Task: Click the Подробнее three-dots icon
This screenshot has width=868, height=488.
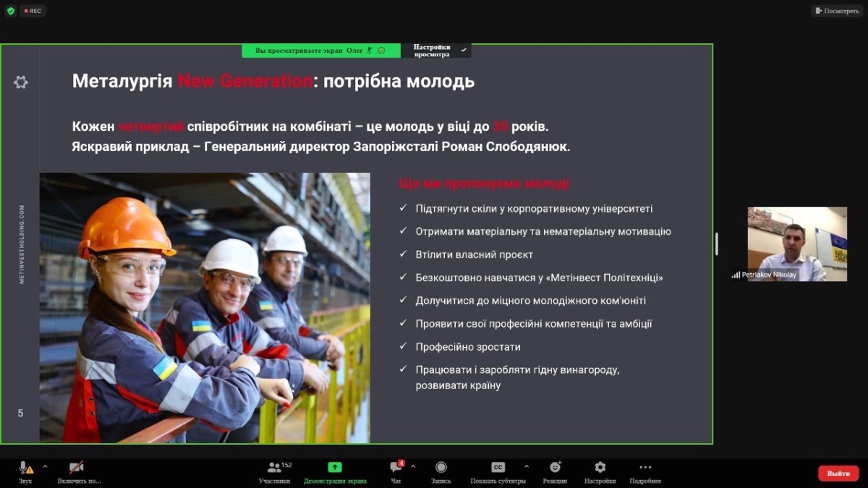Action: (x=645, y=468)
